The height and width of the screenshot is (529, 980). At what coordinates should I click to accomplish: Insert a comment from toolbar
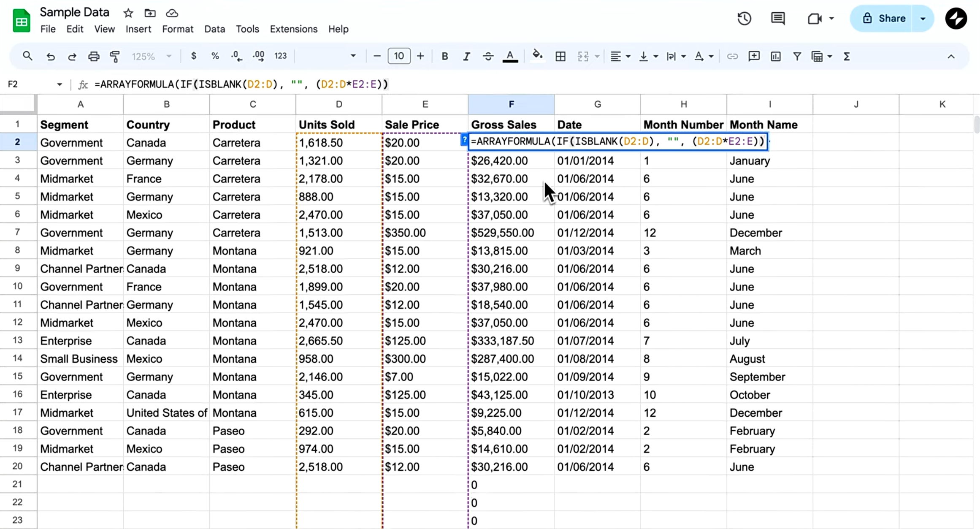pyautogui.click(x=754, y=56)
